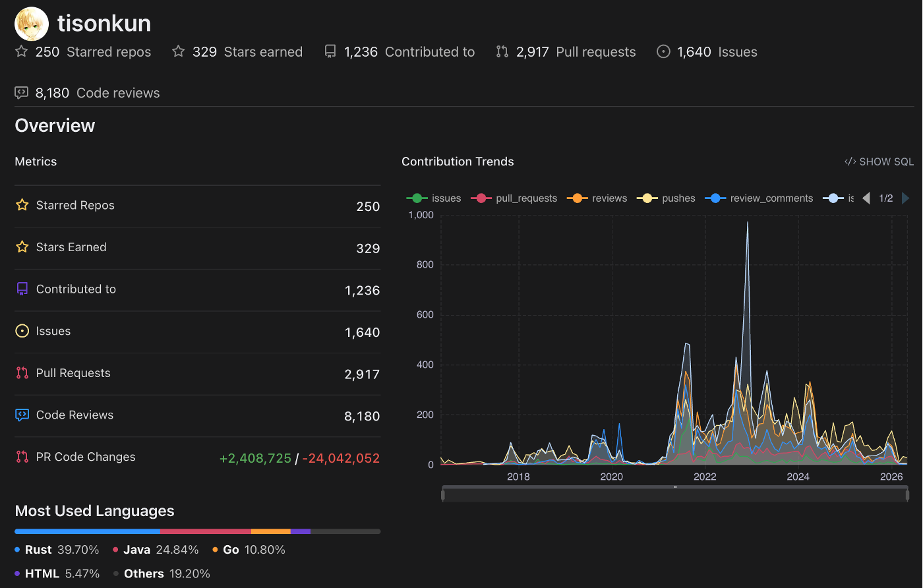Click the Rust segment of language bar
The image size is (923, 588).
87,531
